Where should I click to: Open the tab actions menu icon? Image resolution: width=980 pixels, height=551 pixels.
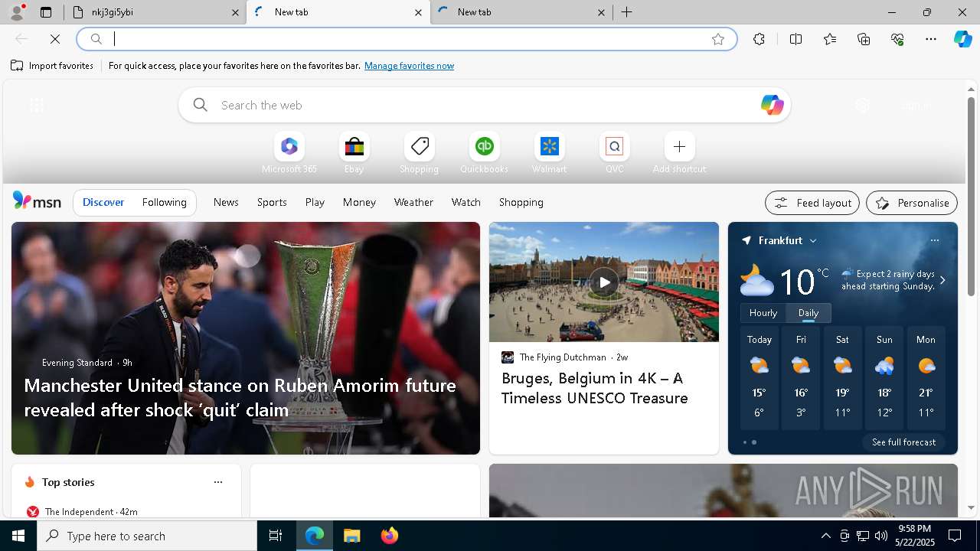click(x=46, y=12)
